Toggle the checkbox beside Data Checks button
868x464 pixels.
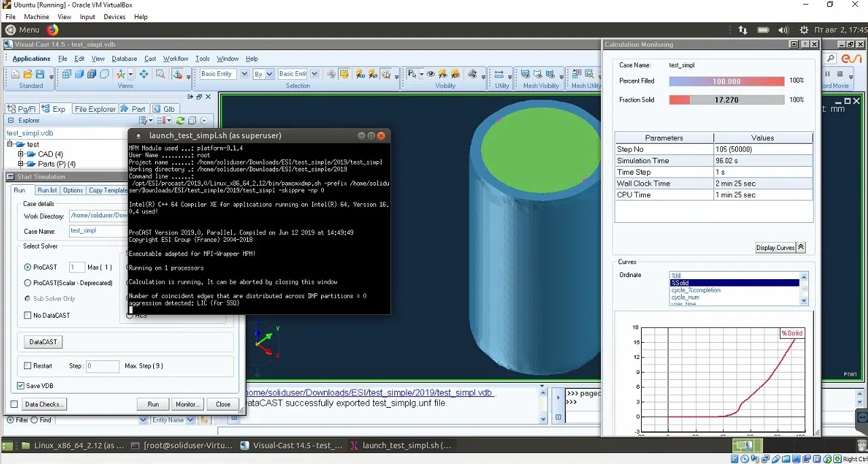(14, 404)
